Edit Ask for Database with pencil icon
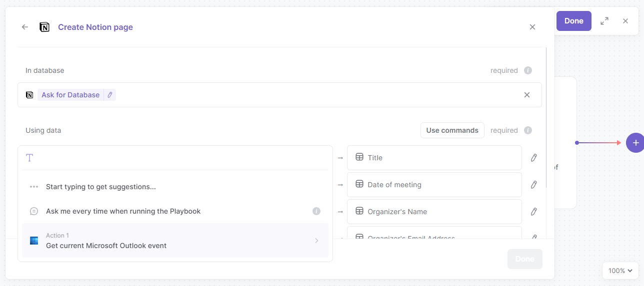 tap(110, 95)
